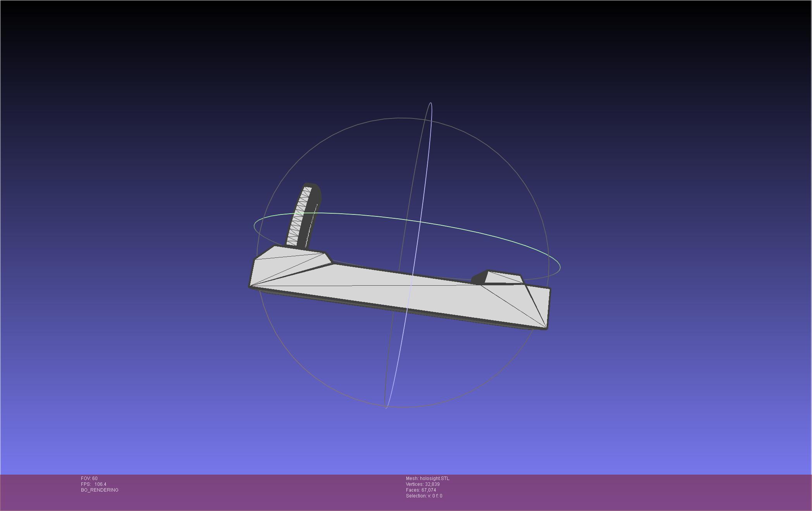Click the Selection: v: 0 f: 0 text
This screenshot has height=511, width=812.
[x=424, y=496]
